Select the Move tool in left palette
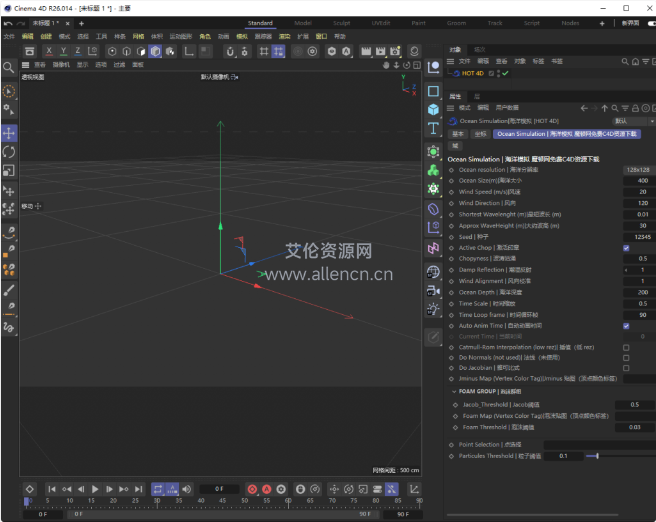This screenshot has height=522, width=656. (x=9, y=133)
